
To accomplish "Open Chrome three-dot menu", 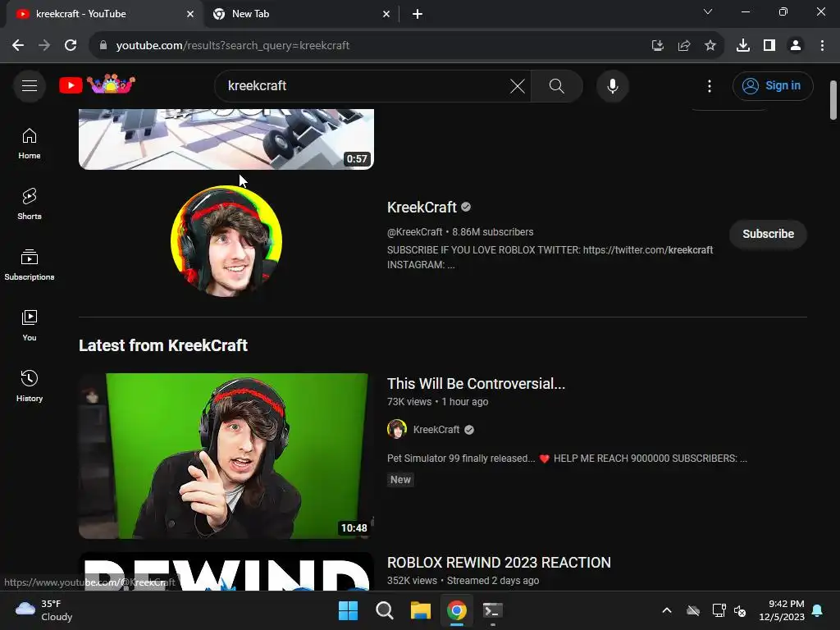I will 822,46.
